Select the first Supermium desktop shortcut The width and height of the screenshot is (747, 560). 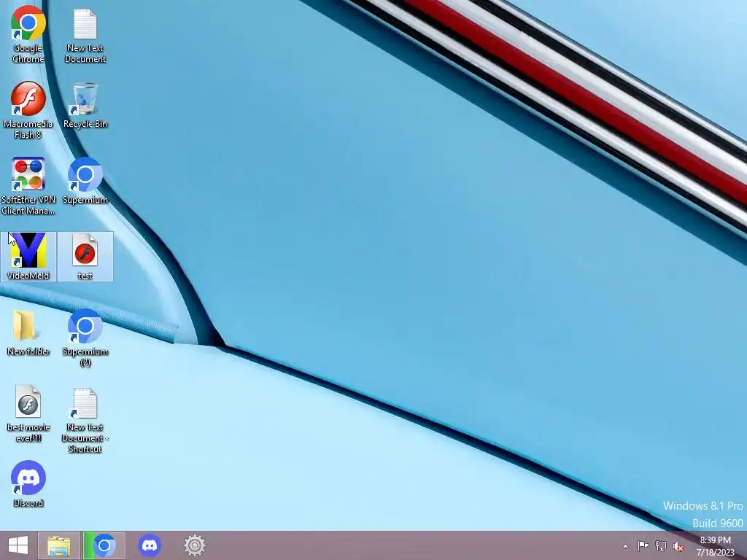85,181
